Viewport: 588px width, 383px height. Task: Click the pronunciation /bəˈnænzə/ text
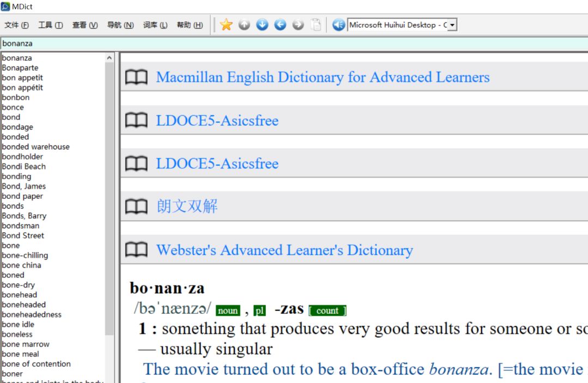[173, 309]
